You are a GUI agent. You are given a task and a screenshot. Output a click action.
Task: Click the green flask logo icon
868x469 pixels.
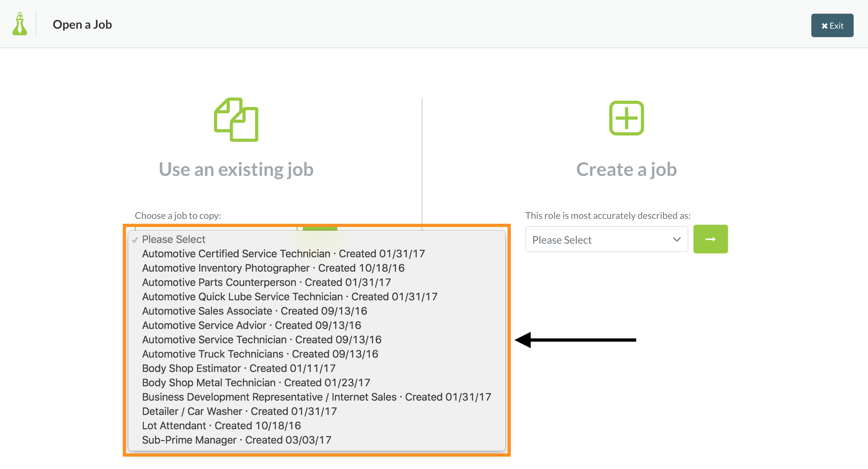point(20,23)
